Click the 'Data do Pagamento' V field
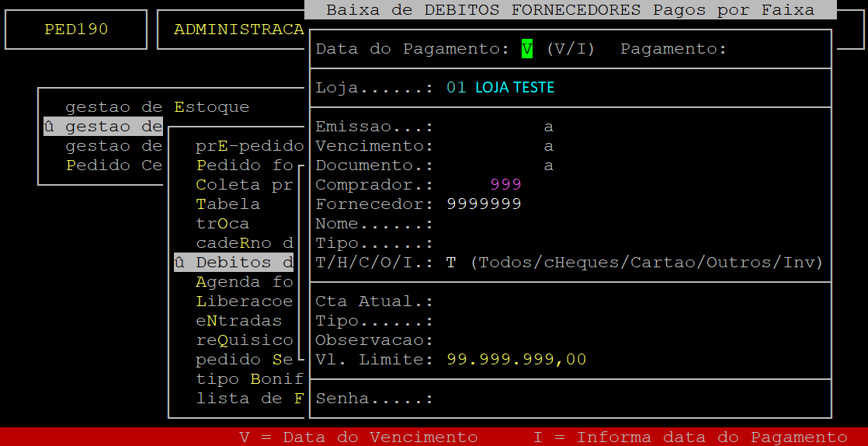The image size is (868, 446). [x=527, y=49]
